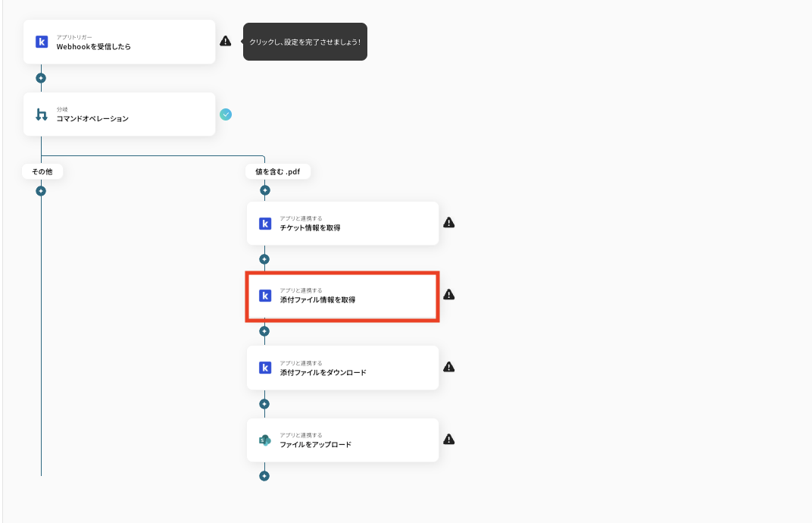Click warning icon next to 添付ファイル情報を取得

[x=449, y=294]
